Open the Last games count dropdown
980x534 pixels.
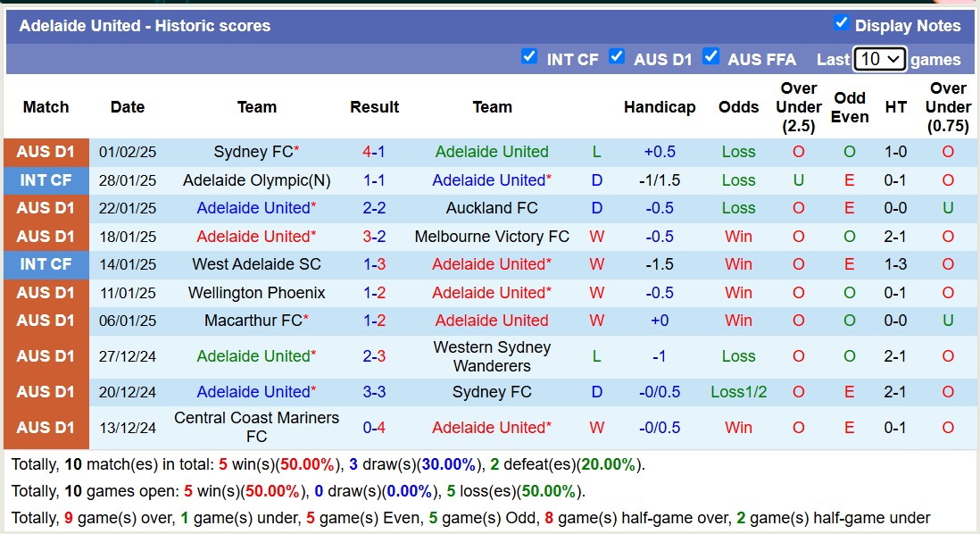pos(881,59)
